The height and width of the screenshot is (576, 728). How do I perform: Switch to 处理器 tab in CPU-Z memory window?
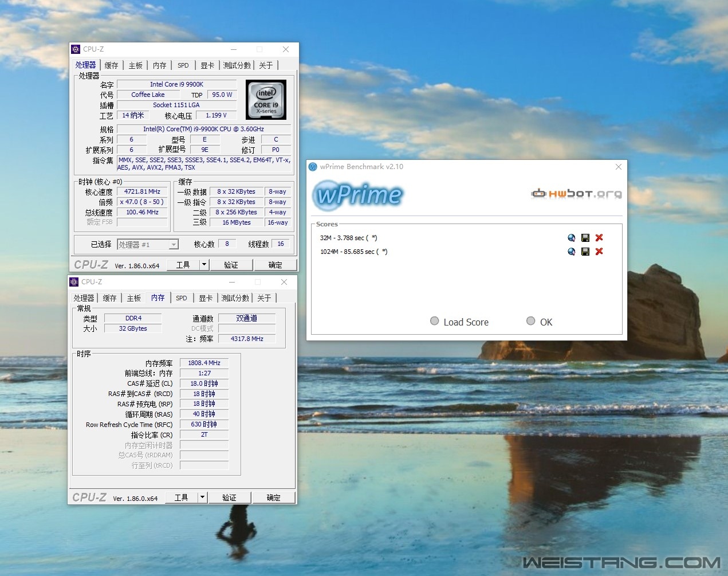tap(84, 298)
